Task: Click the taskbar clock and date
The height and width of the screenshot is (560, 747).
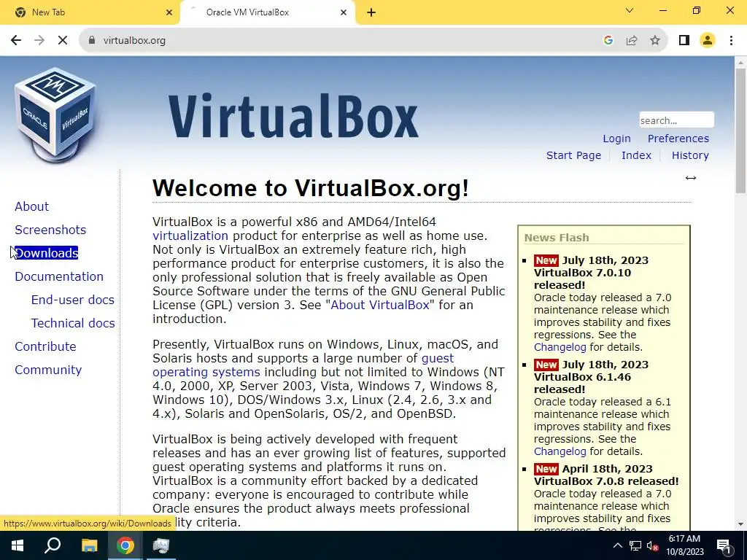Action: [684, 545]
